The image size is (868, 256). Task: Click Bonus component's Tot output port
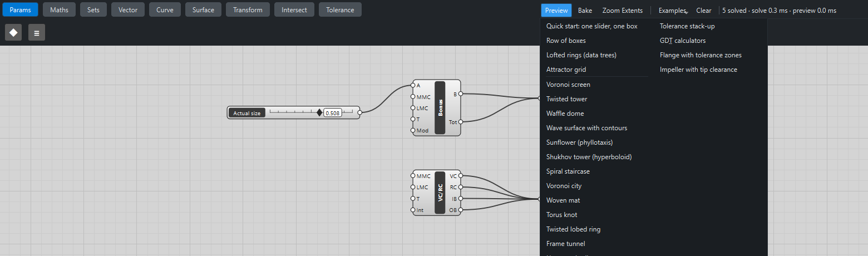[x=461, y=122]
